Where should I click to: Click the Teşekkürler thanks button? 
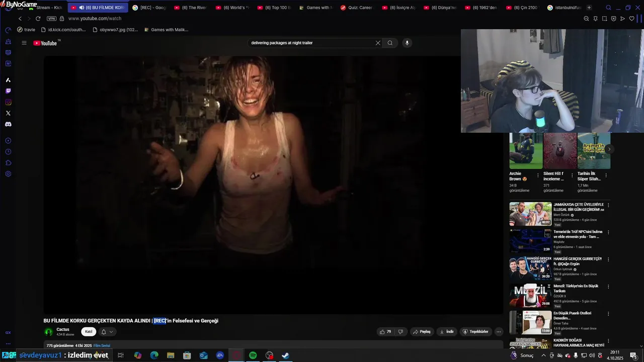(x=475, y=332)
